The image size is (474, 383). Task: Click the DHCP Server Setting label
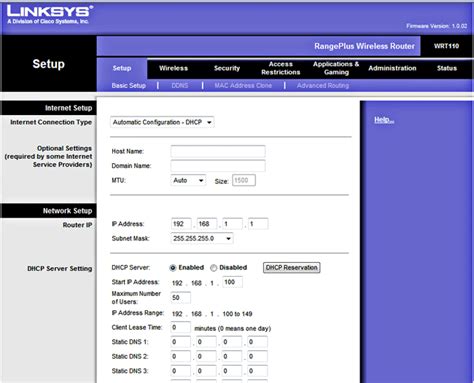pyautogui.click(x=60, y=269)
